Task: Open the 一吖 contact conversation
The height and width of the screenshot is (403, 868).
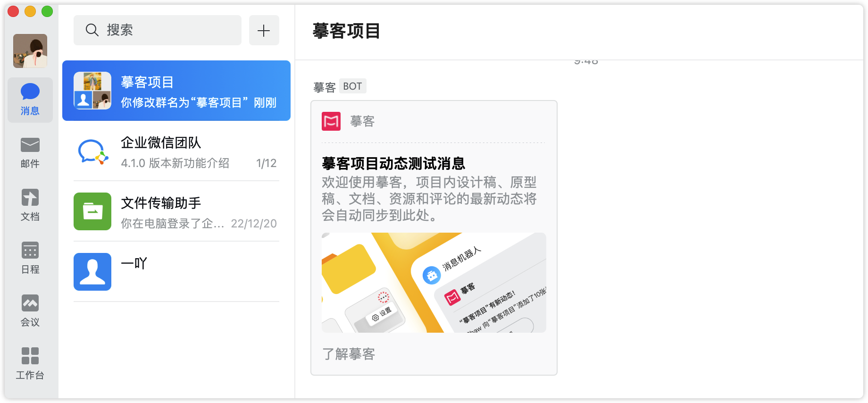Action: pyautogui.click(x=176, y=272)
